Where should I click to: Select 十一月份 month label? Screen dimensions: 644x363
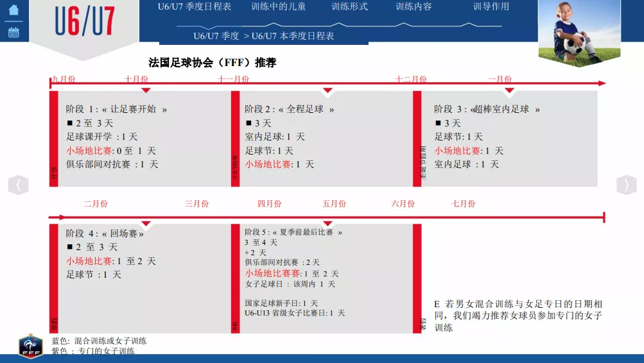tap(233, 79)
